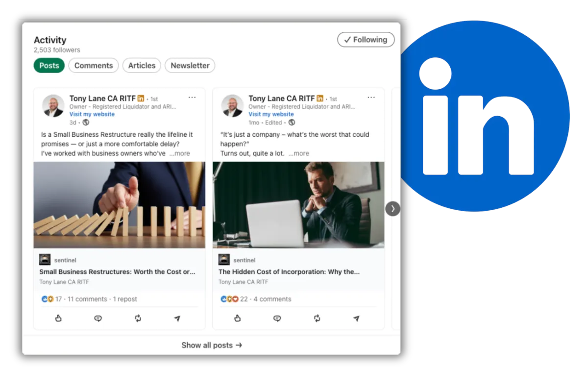The height and width of the screenshot is (372, 588).
Task: Comment on the Small Business Restructures post
Action: tap(98, 319)
